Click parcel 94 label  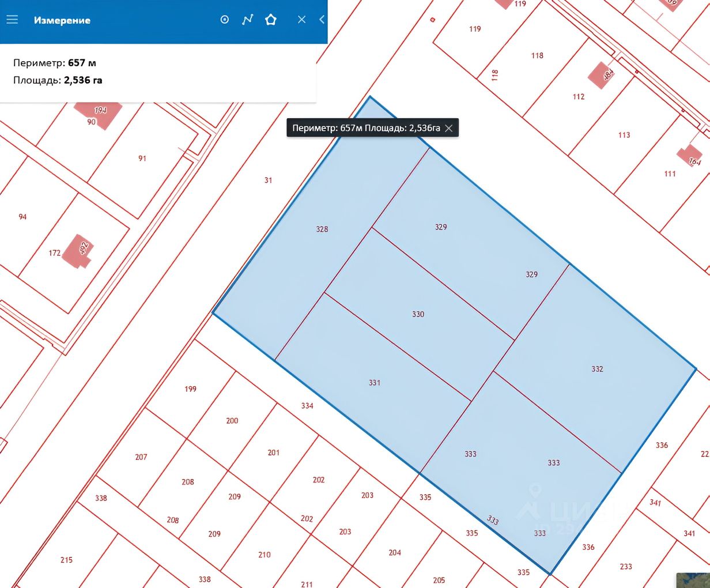[22, 217]
